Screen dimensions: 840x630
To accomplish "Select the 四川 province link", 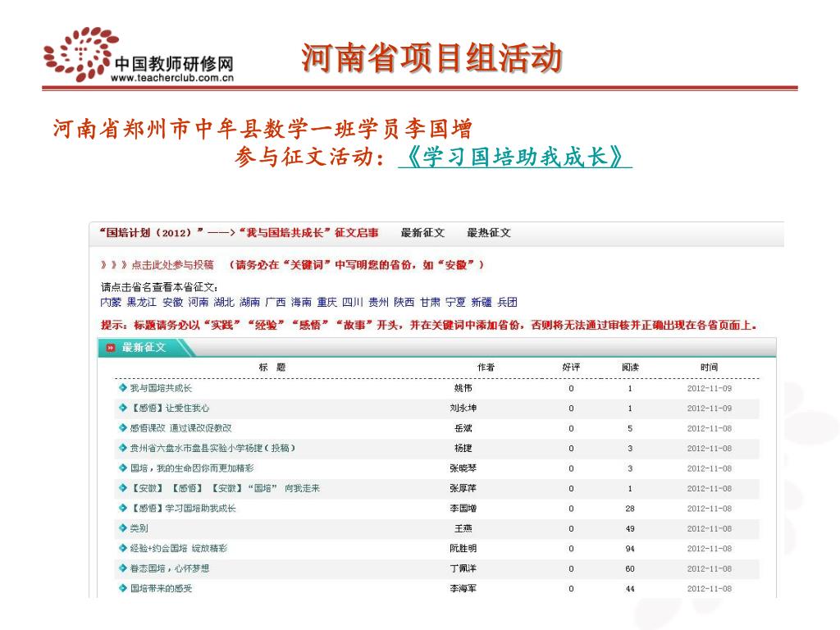I will click(x=353, y=302).
